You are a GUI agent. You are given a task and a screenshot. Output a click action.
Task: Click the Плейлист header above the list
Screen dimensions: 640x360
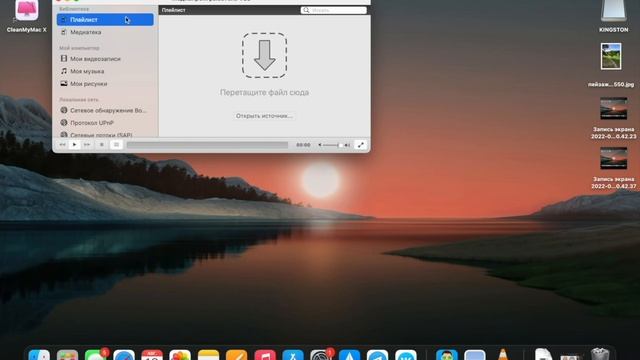[173, 10]
